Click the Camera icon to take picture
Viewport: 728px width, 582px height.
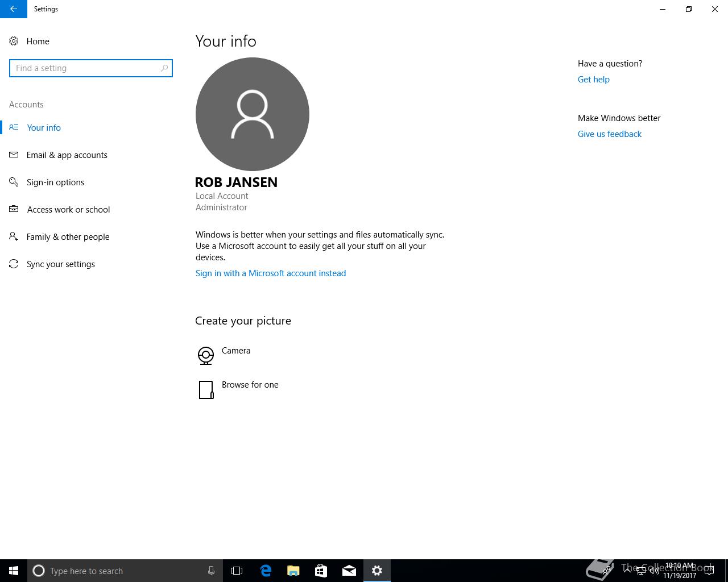[206, 355]
